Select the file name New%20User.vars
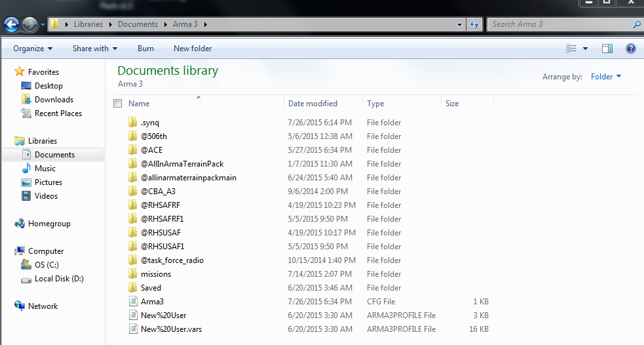 tap(171, 329)
